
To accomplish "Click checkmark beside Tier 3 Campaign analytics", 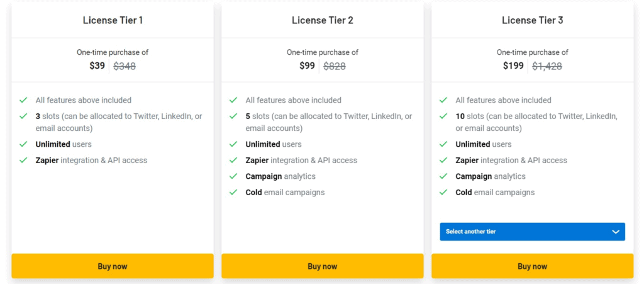I will coord(443,176).
